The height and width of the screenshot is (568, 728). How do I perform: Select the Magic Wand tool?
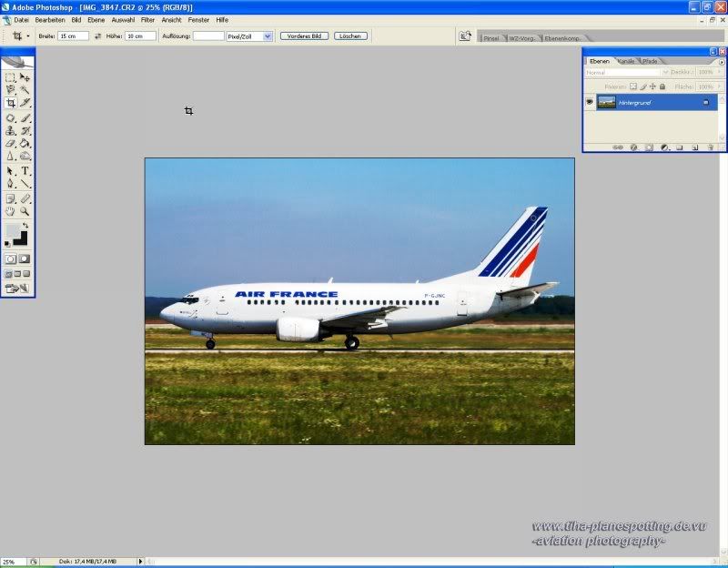tap(25, 89)
